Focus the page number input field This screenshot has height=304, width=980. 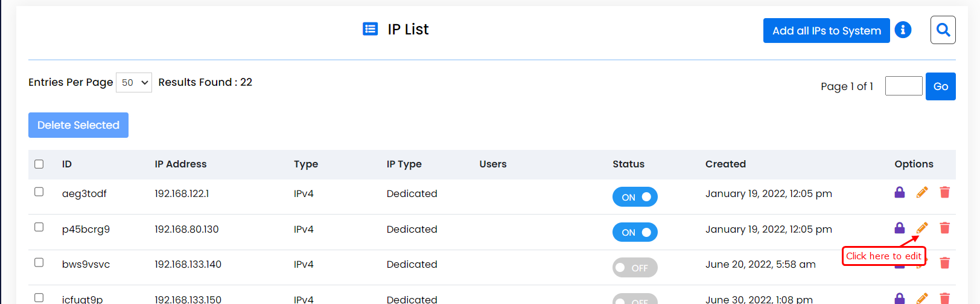(903, 86)
